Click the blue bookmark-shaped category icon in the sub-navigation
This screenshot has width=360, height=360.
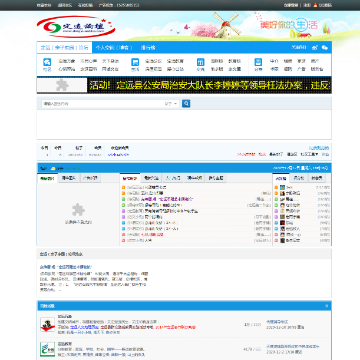[135, 62]
